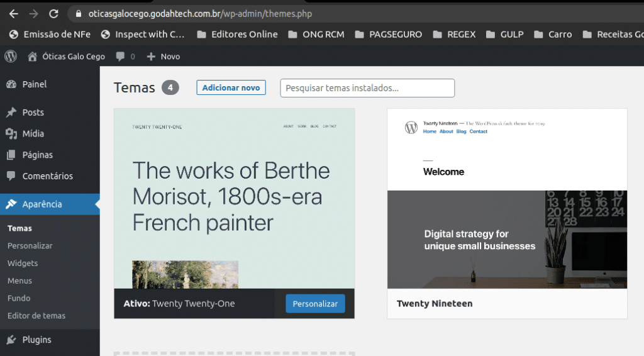This screenshot has height=356, width=644.
Task: Open the Receitas bookmark folder
Action: [613, 35]
